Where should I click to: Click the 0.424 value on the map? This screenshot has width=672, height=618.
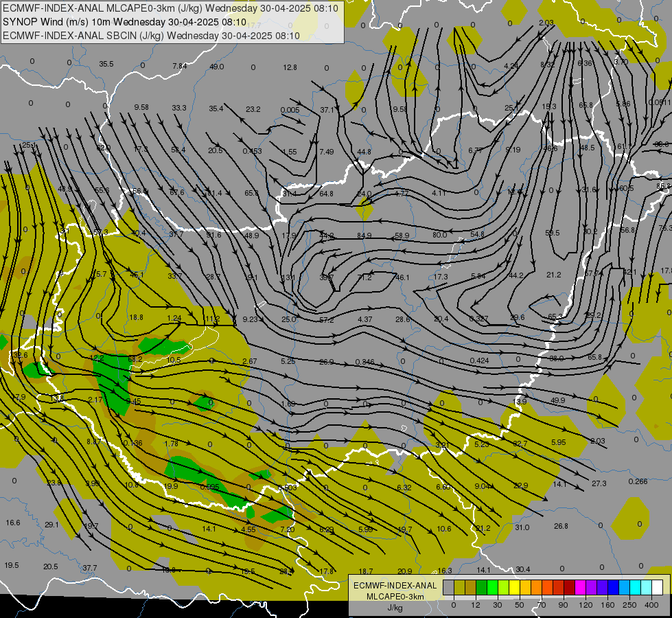point(479,360)
